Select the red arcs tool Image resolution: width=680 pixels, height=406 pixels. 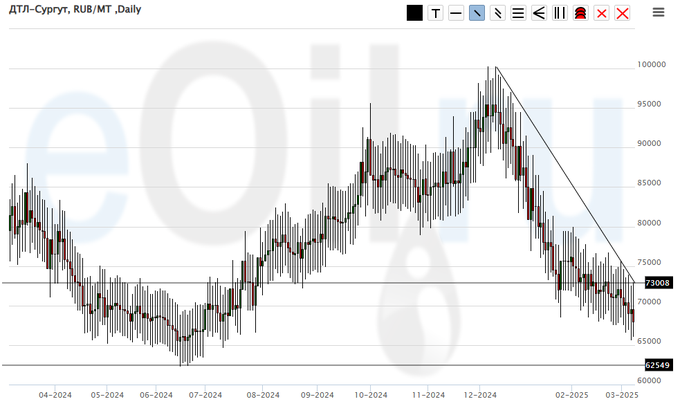(x=580, y=13)
